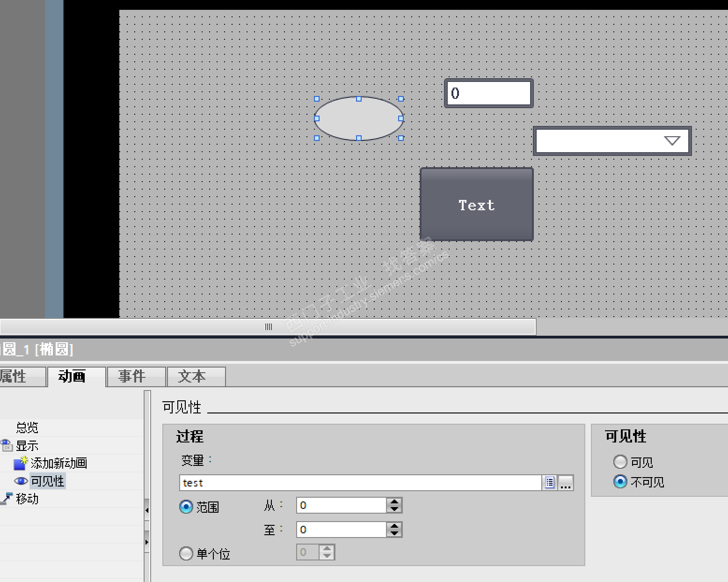Click the 变量 input field containing test
Viewport: 728px width, 582px height.
coord(361,483)
